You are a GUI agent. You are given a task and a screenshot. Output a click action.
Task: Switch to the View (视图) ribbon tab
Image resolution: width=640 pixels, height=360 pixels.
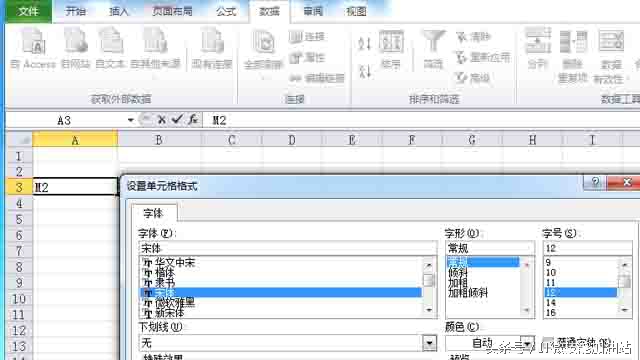click(356, 11)
